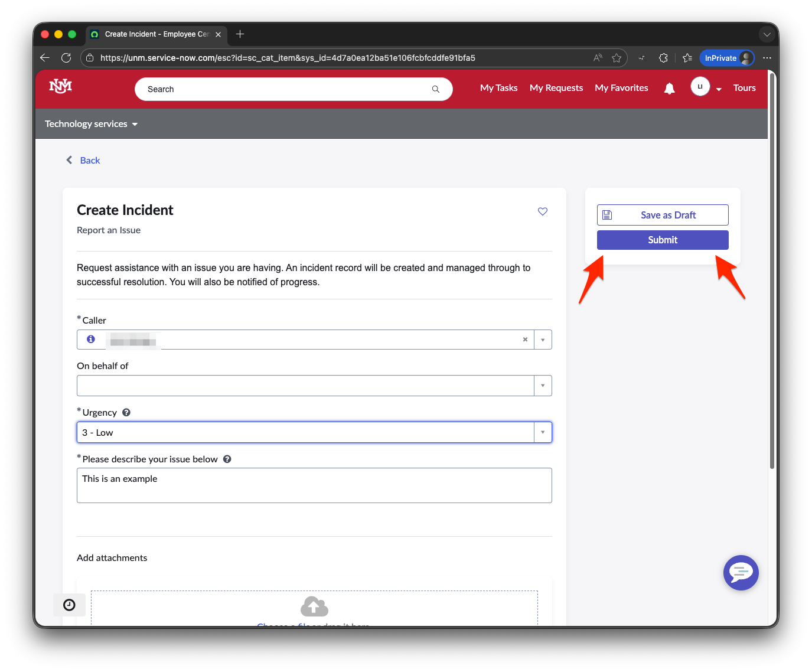Clear the Caller field with the X

(524, 339)
